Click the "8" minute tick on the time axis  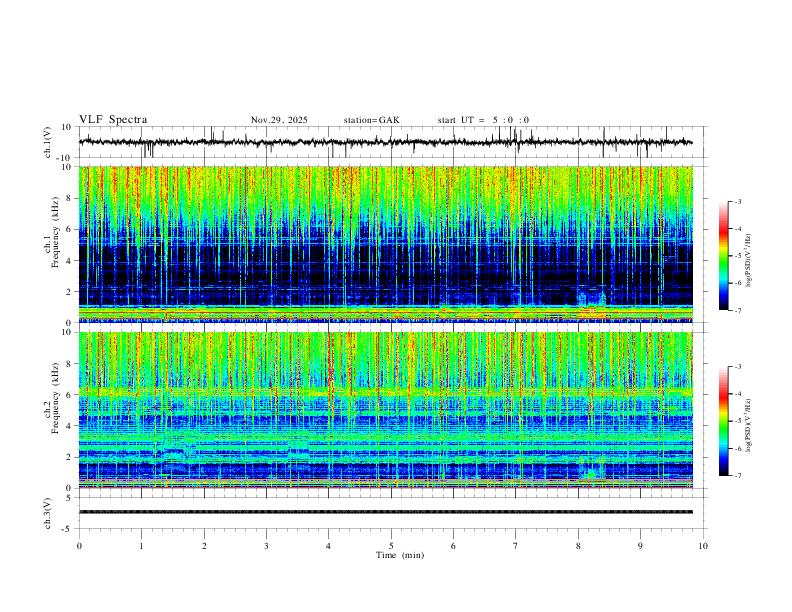click(578, 546)
